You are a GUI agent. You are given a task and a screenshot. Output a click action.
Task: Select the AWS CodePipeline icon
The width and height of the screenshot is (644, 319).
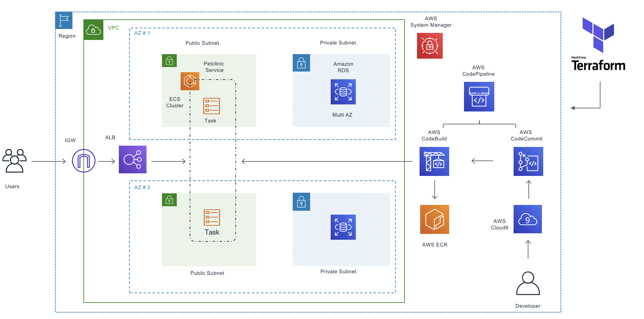479,97
